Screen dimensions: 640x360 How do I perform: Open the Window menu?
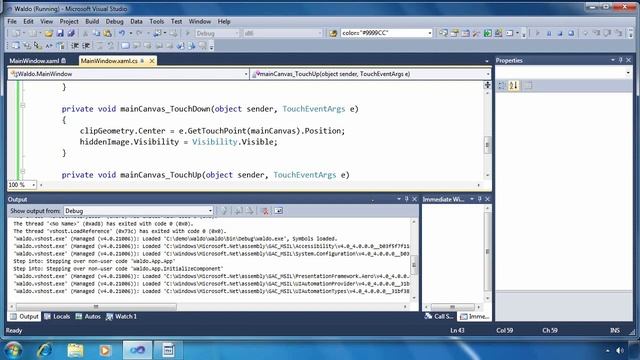[200, 21]
